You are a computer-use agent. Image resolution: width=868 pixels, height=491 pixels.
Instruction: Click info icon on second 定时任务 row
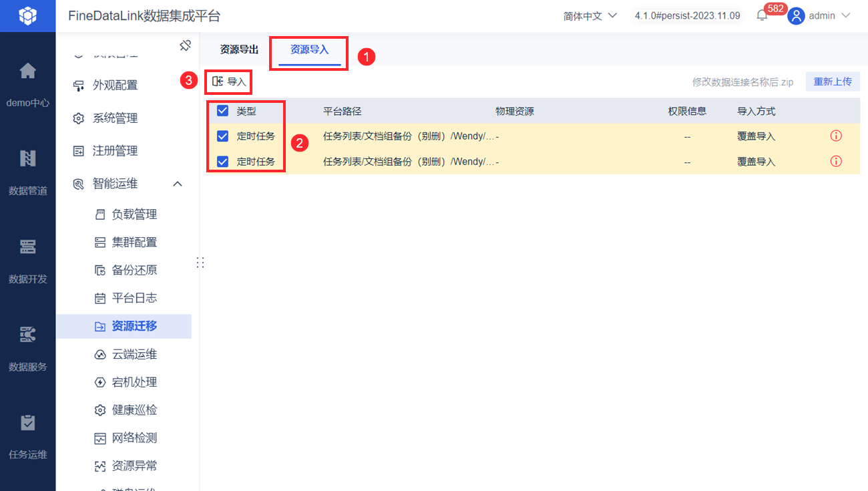[836, 161]
